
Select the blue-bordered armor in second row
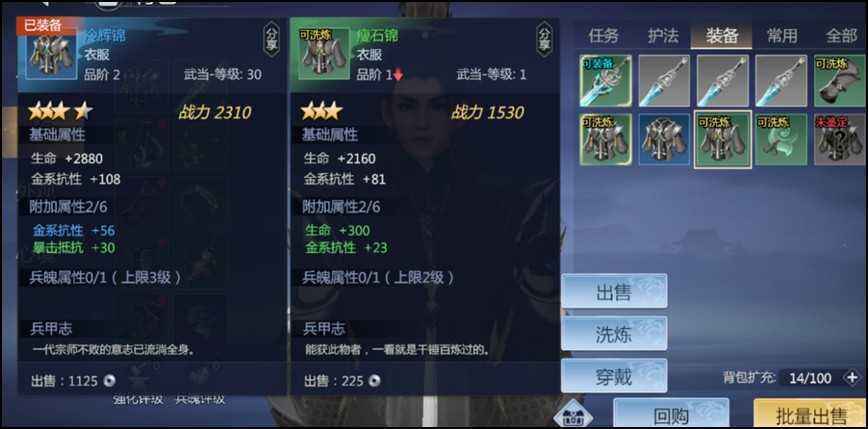pos(664,139)
